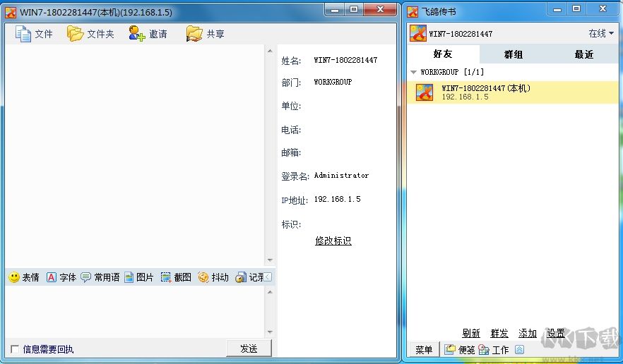This screenshot has width=623, height=364.
Task: Start a 截图 screen capture
Action: [x=176, y=277]
